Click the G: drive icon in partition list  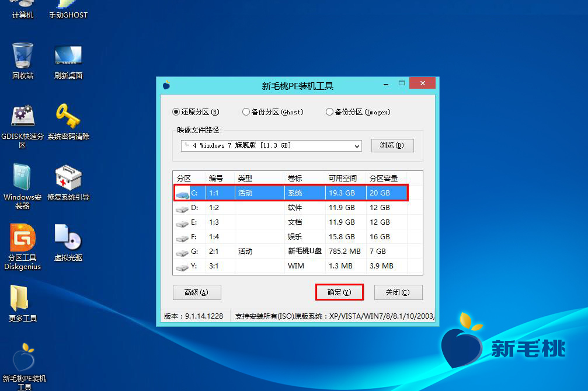click(x=183, y=253)
